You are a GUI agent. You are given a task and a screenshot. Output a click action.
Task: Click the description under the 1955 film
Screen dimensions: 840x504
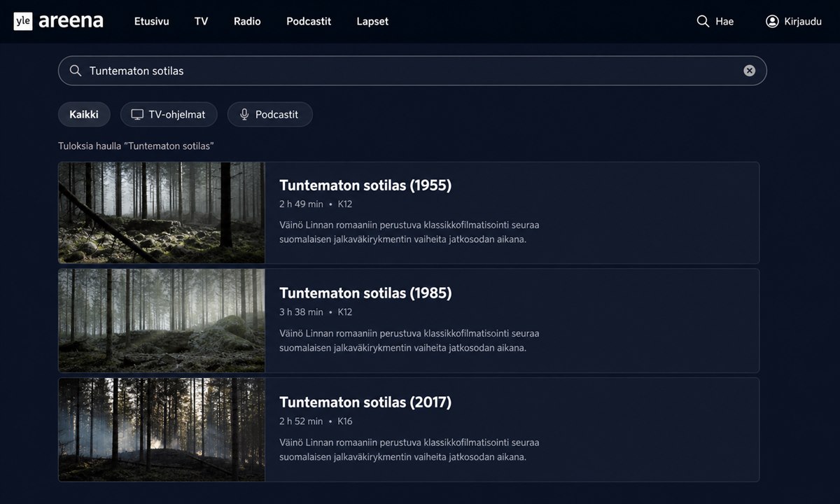409,232
